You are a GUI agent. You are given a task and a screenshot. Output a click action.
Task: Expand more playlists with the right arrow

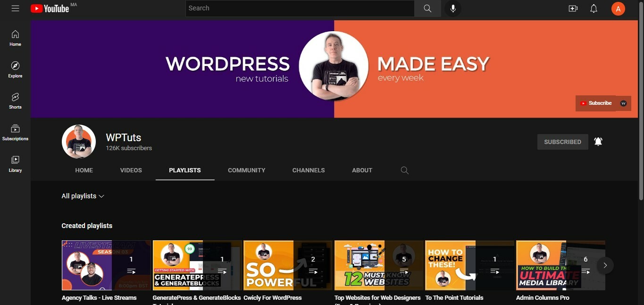tap(605, 265)
